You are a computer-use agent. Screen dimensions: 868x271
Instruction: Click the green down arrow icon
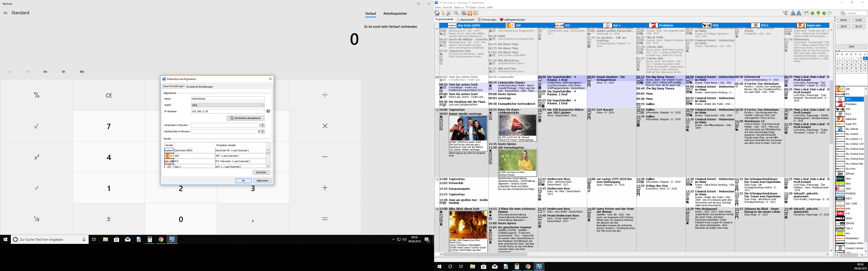tap(818, 14)
